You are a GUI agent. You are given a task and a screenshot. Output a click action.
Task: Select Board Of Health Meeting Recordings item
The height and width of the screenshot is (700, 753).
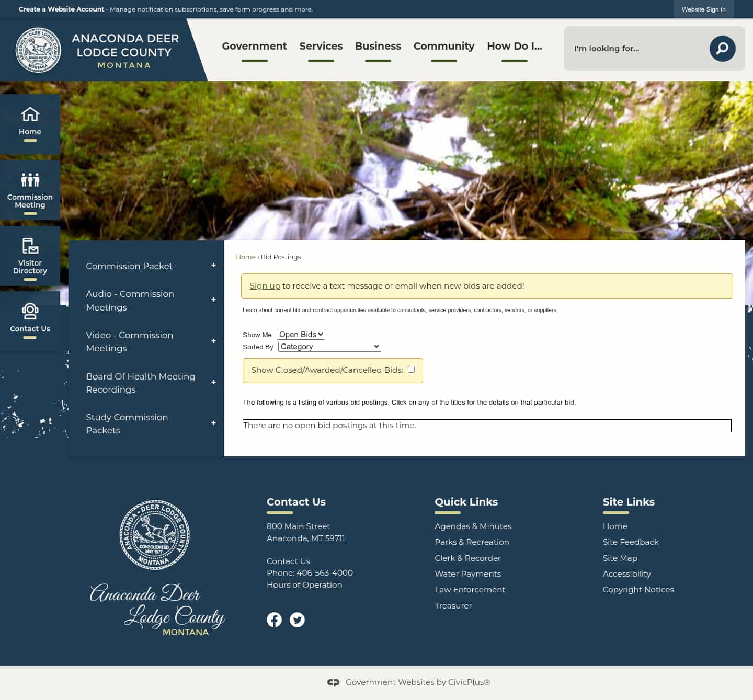click(x=140, y=383)
